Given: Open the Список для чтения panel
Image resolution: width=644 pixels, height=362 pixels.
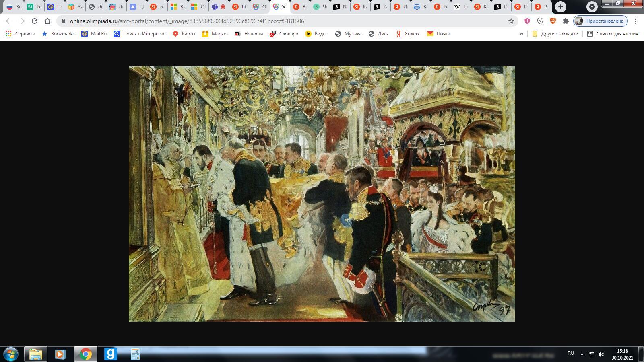Looking at the screenshot, I should click(x=613, y=34).
